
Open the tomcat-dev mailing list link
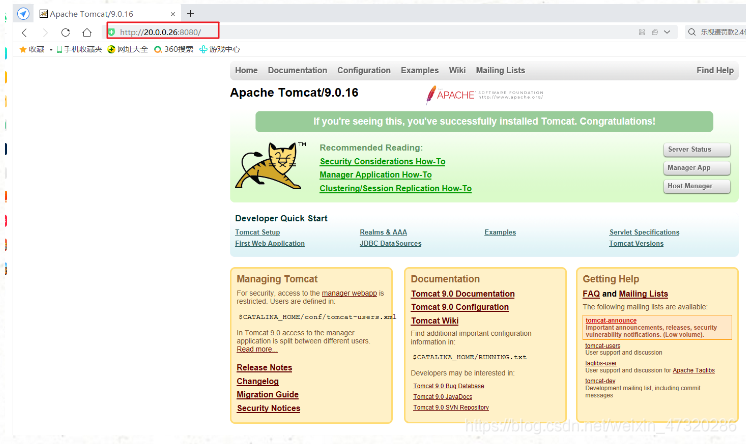[x=600, y=381]
